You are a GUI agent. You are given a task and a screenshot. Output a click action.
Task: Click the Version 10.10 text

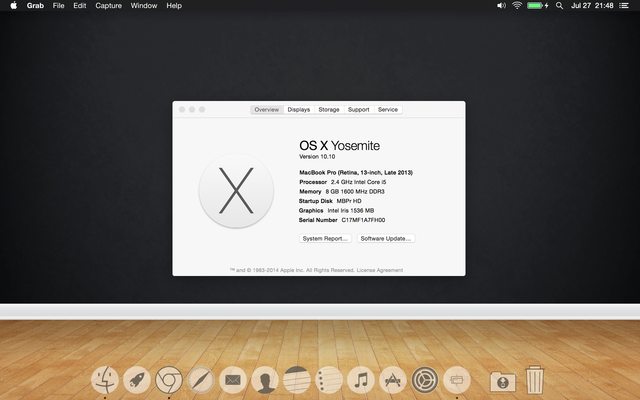(x=317, y=157)
